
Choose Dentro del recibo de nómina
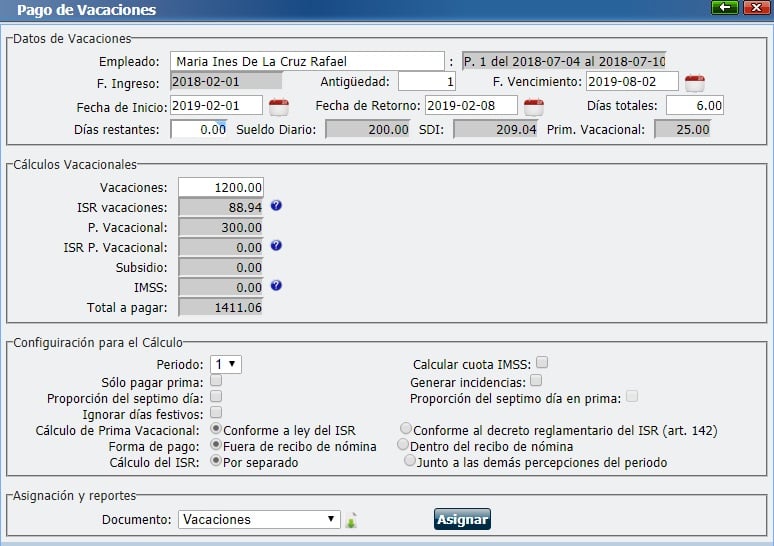pyautogui.click(x=403, y=444)
